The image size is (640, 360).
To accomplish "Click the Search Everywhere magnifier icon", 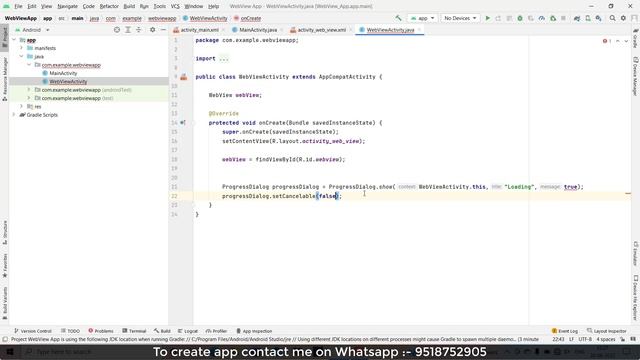I will (x=612, y=18).
